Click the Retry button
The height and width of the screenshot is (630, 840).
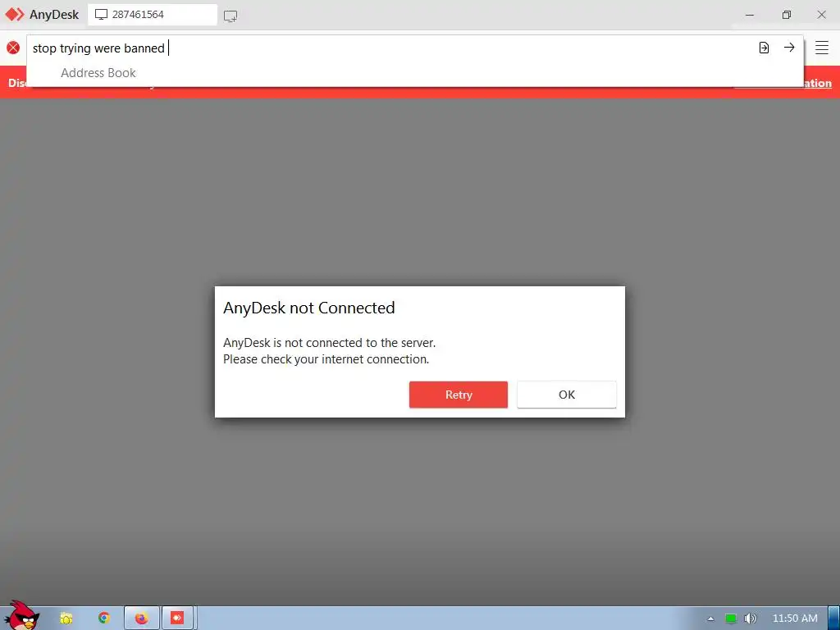pos(459,395)
